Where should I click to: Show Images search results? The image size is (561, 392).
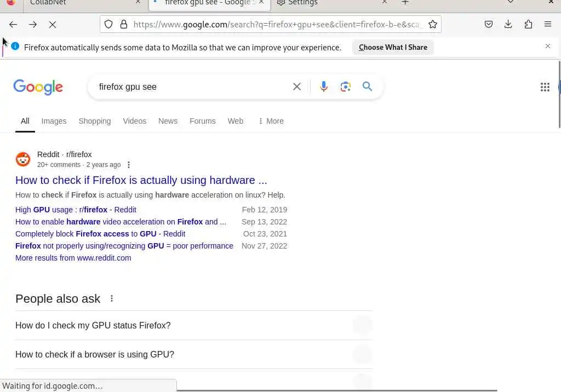tap(54, 121)
